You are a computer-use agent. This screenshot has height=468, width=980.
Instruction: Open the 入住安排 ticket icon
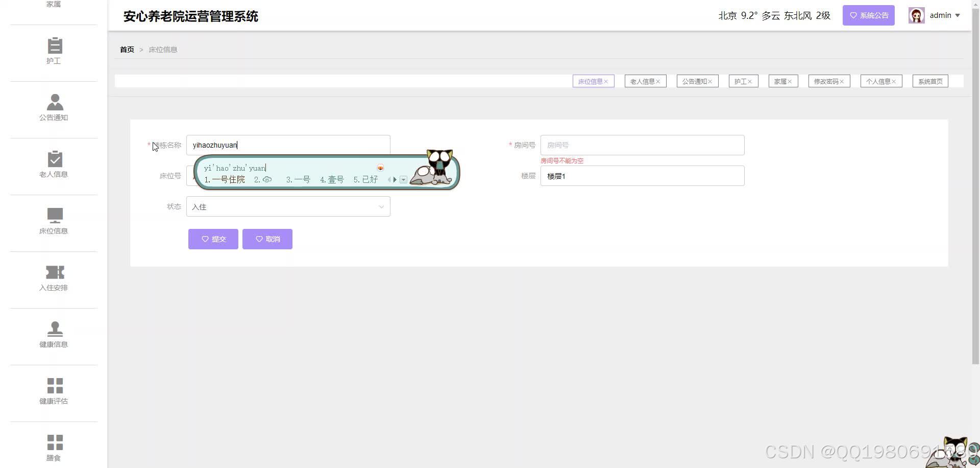click(54, 272)
